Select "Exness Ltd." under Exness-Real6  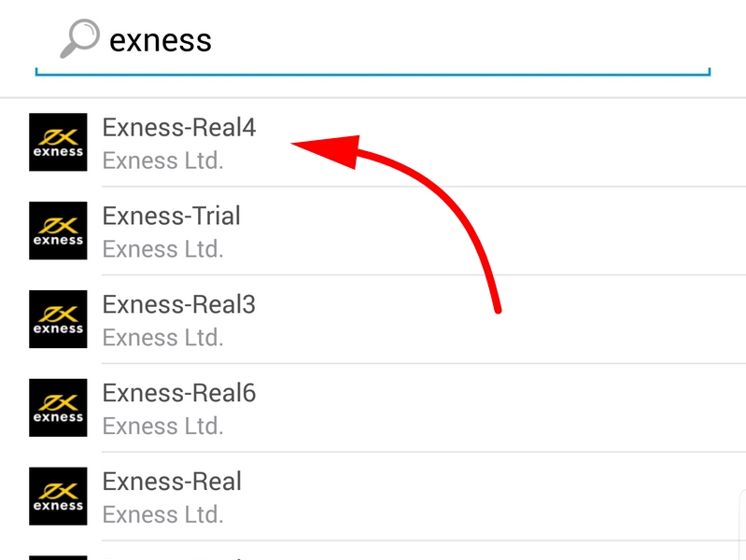[x=162, y=427]
